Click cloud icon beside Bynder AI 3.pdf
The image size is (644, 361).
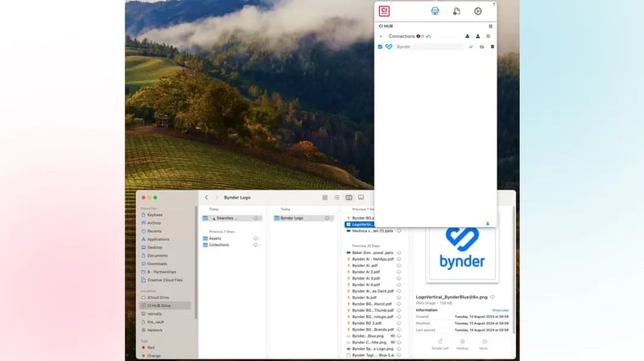click(398, 278)
